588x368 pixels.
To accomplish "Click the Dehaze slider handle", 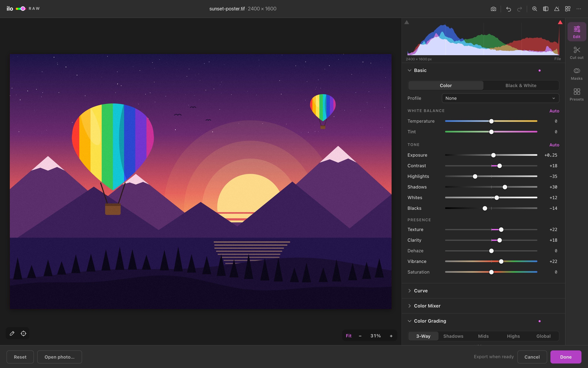I will pos(491,251).
